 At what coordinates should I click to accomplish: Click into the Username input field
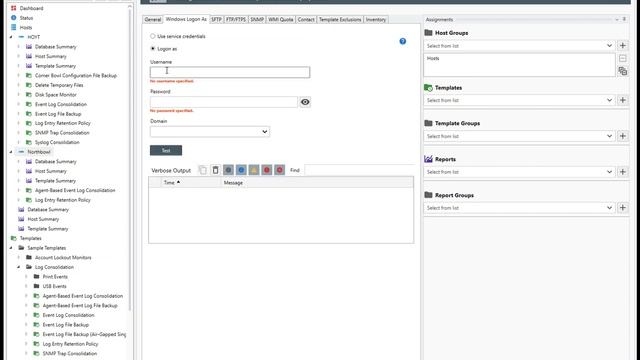pos(230,72)
